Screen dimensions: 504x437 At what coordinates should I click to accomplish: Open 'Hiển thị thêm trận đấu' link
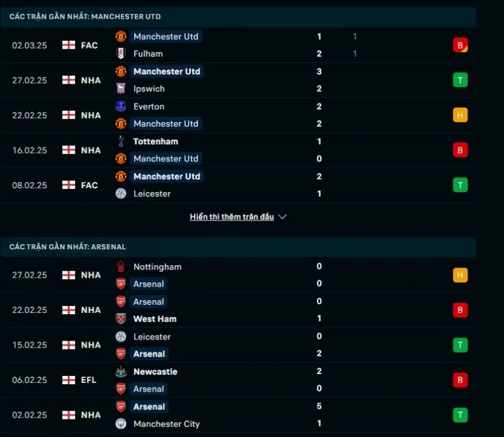(232, 217)
